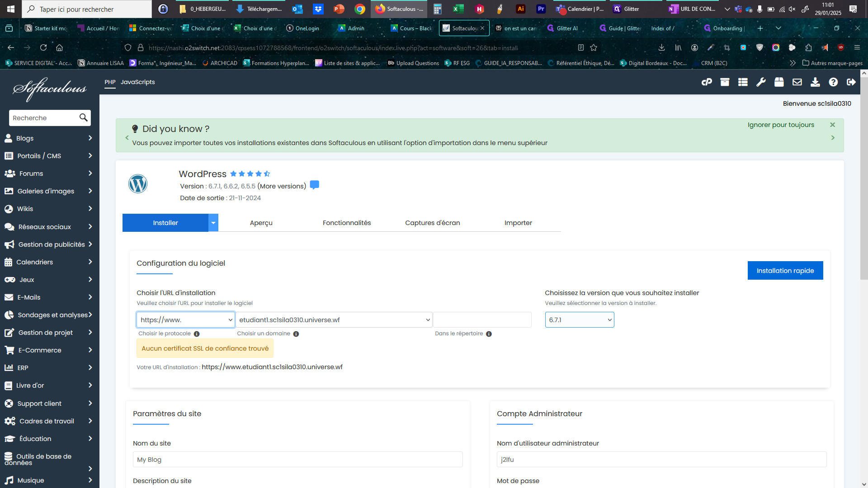This screenshot has width=868, height=488.
Task: Open Chrome from the Windows taskbar
Action: click(x=360, y=9)
